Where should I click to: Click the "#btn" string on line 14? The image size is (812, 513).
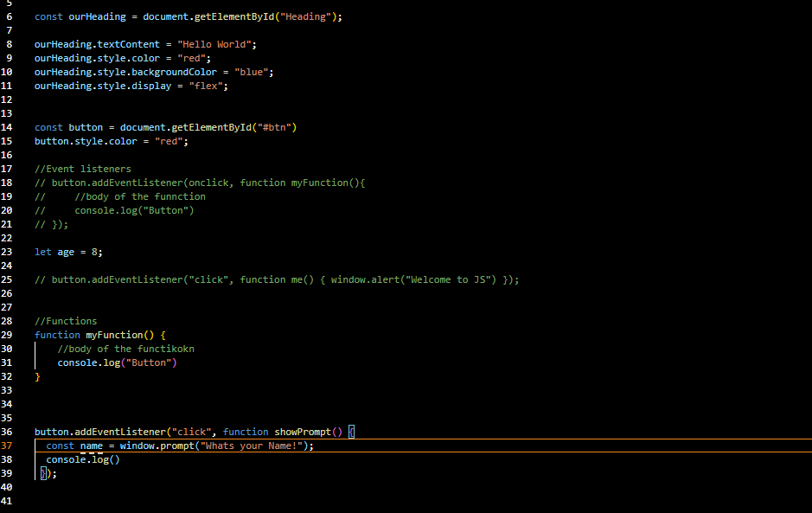(274, 127)
